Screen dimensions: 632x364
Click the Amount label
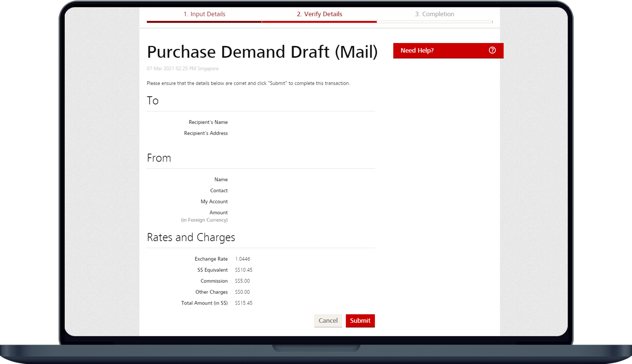tap(218, 213)
